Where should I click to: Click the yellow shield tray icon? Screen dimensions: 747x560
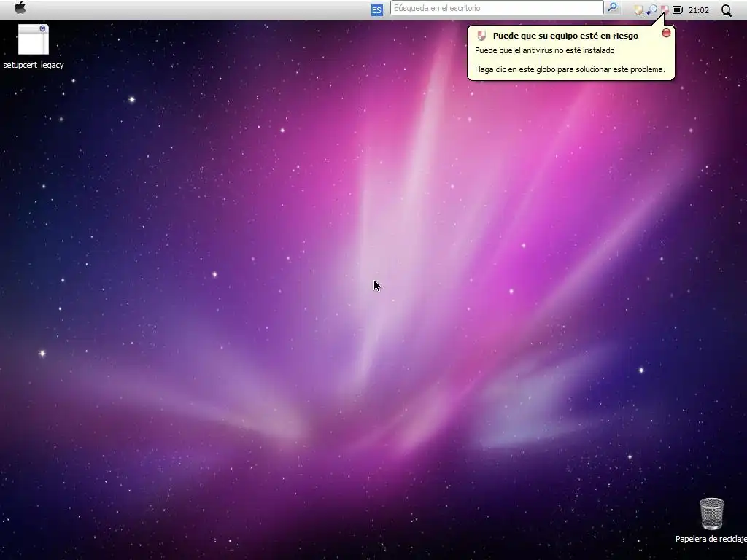tap(638, 10)
